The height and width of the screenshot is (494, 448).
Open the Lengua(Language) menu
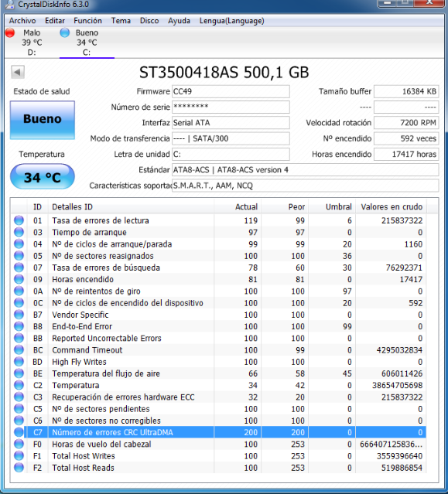231,21
